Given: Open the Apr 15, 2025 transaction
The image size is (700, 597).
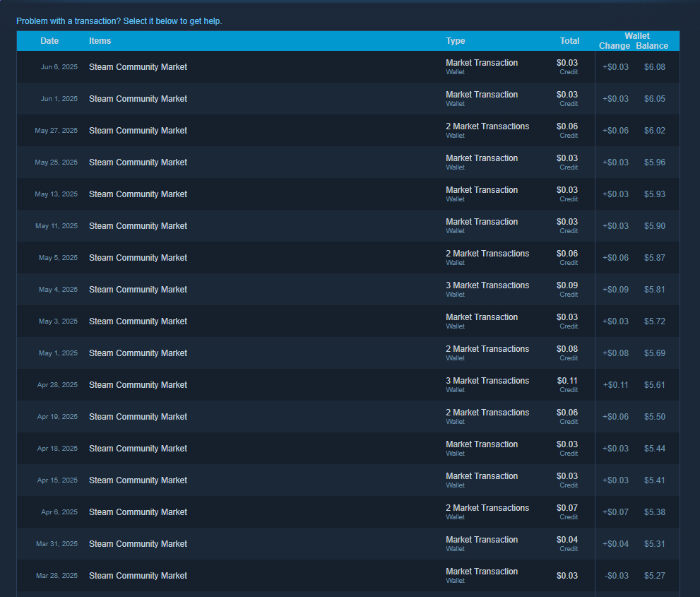Looking at the screenshot, I should coord(348,480).
